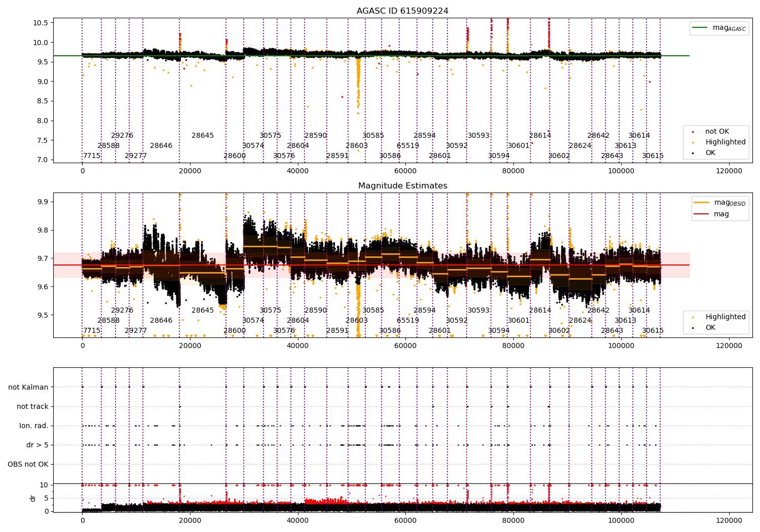Click obsid label '30614' in Magnitude Estimates plot
The height and width of the screenshot is (532, 760).
click(x=639, y=311)
